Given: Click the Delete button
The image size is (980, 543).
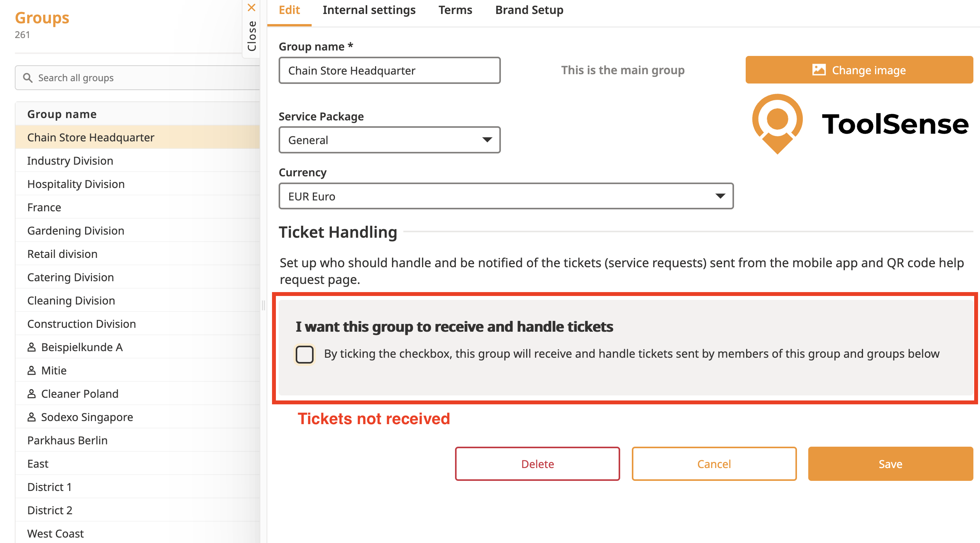Looking at the screenshot, I should [537, 464].
